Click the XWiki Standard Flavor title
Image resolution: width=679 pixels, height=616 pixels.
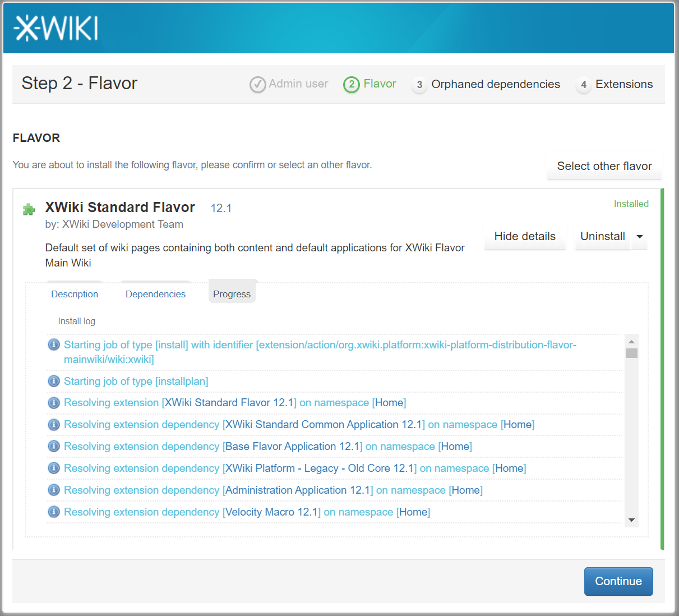(x=120, y=207)
